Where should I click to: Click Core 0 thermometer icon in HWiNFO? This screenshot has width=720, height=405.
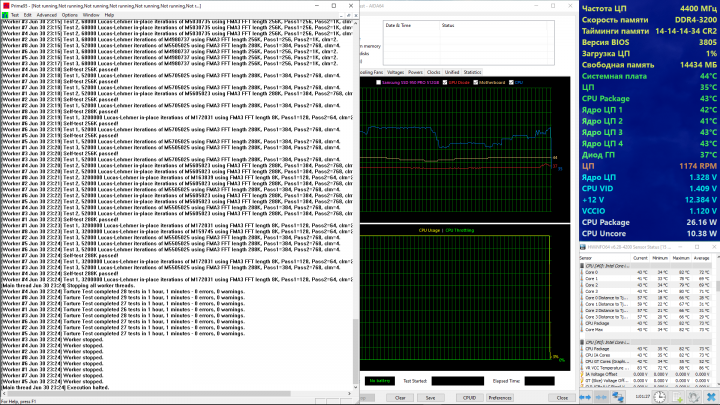click(x=582, y=272)
